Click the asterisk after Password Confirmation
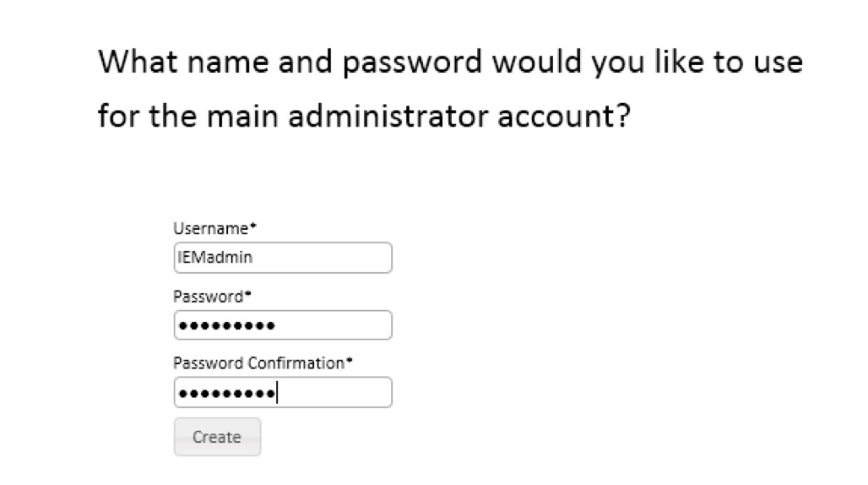Viewport: 868px width, 485px height. (x=350, y=362)
